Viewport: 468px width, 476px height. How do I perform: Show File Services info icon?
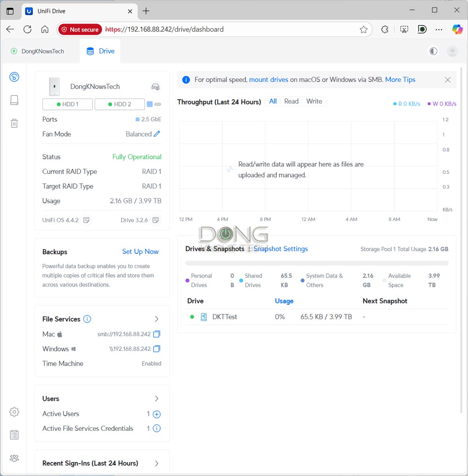tap(87, 319)
